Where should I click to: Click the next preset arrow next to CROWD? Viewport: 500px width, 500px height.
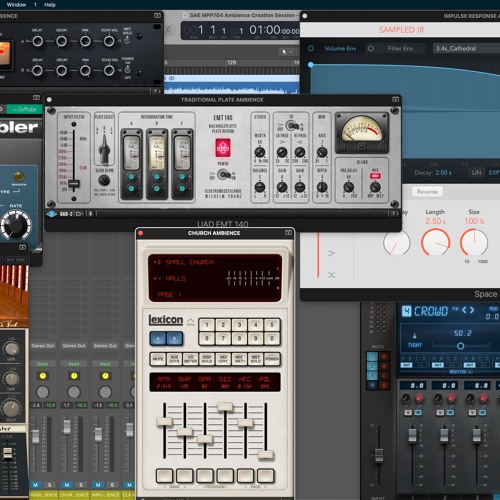472,310
